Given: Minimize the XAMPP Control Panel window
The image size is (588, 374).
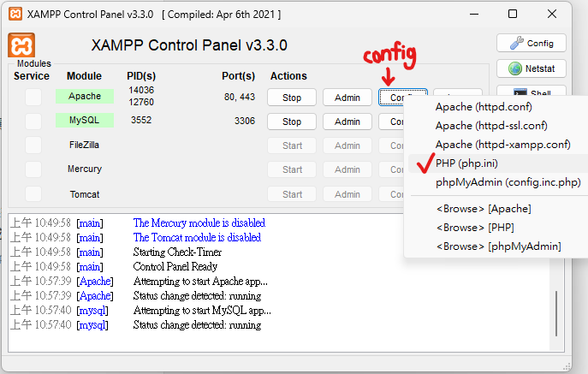Looking at the screenshot, I should (x=474, y=14).
